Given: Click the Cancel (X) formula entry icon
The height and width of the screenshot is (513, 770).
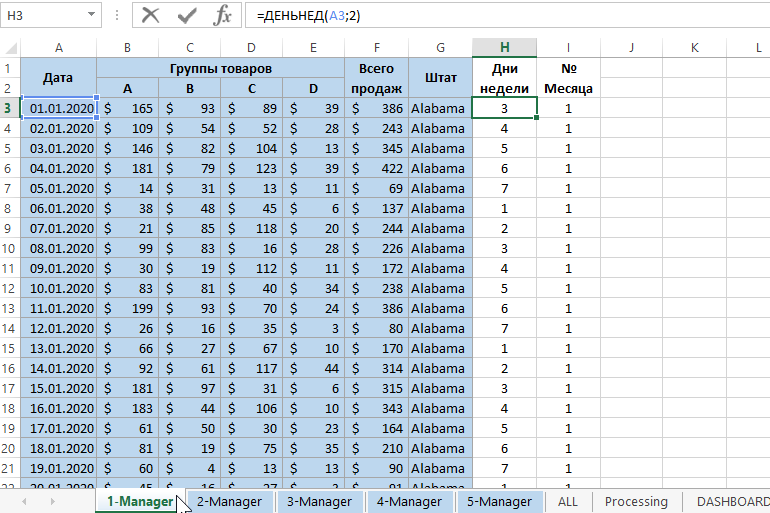Looking at the screenshot, I should click(151, 15).
